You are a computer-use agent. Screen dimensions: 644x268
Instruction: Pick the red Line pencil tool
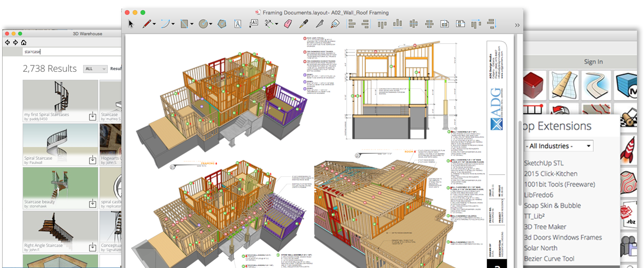[146, 24]
